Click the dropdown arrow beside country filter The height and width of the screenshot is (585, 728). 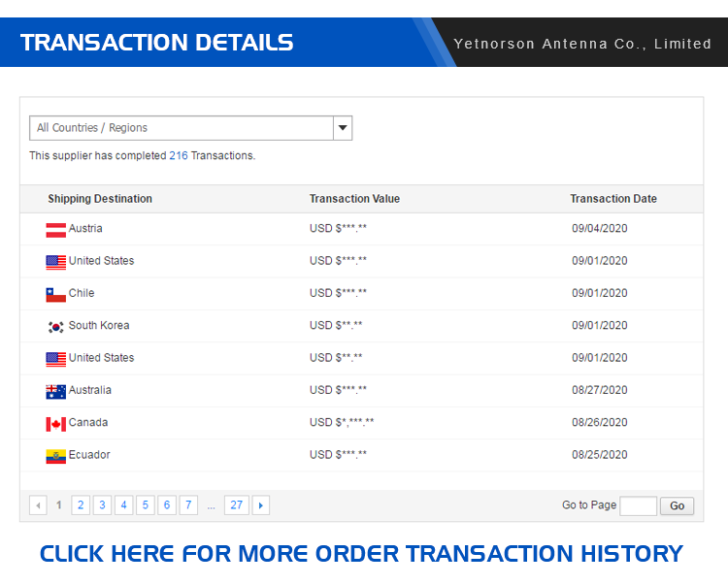[x=343, y=128]
